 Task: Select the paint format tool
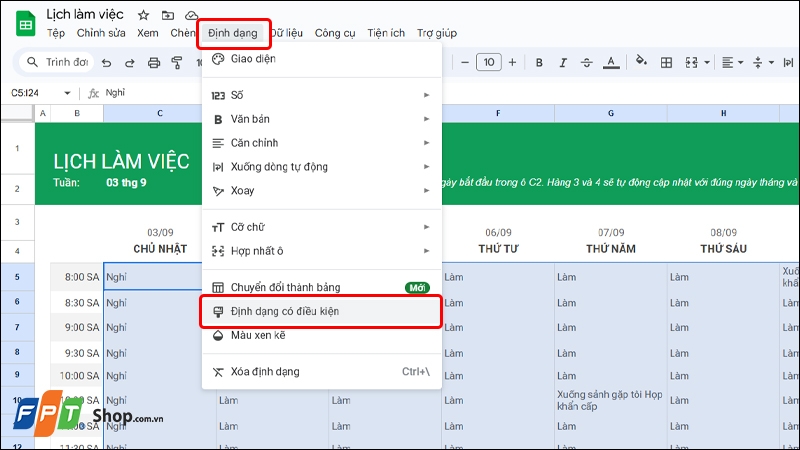tap(177, 63)
